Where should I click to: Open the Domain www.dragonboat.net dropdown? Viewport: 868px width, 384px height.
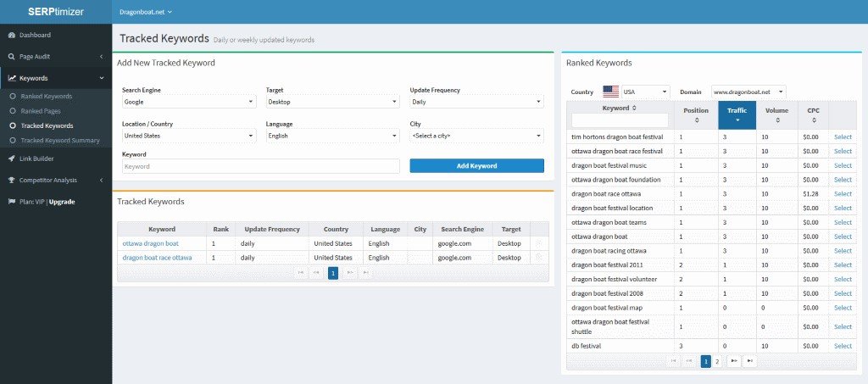coord(748,92)
